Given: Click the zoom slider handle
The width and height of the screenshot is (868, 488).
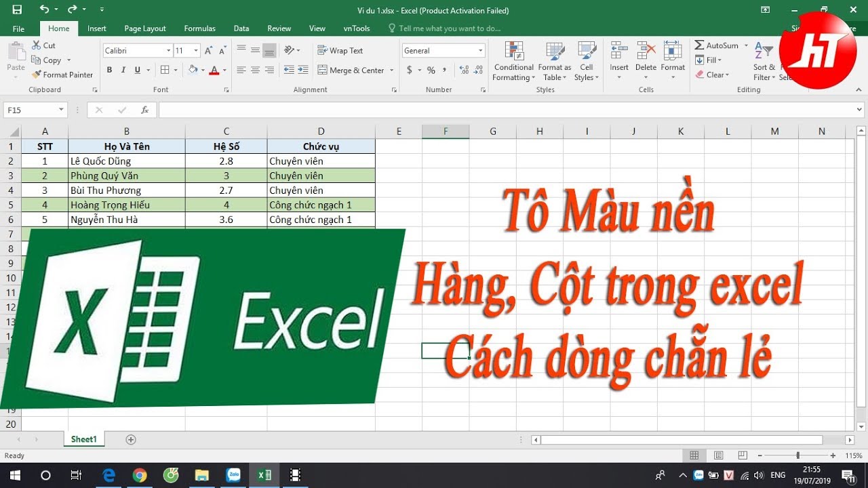Looking at the screenshot, I should click(x=797, y=455).
